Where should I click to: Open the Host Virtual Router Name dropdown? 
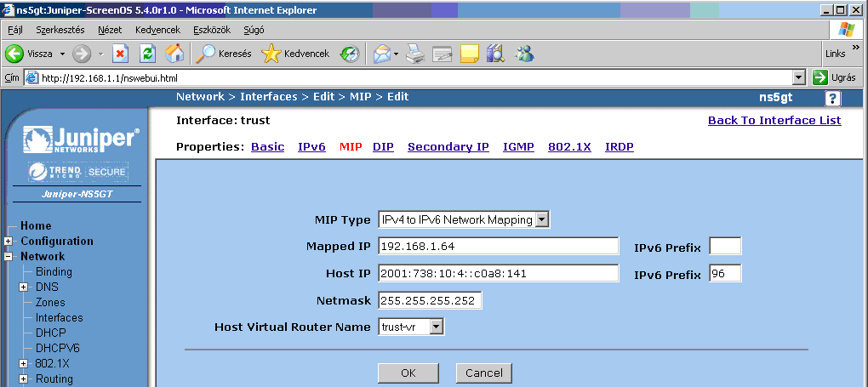[436, 327]
